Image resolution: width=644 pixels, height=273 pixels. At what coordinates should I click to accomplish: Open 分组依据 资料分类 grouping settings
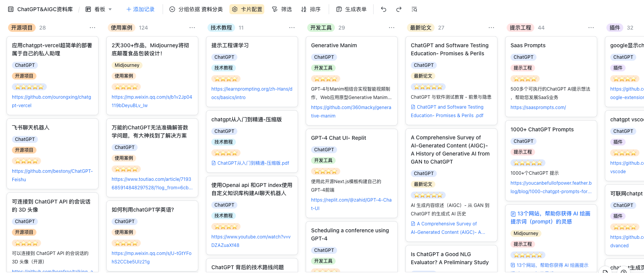[196, 9]
